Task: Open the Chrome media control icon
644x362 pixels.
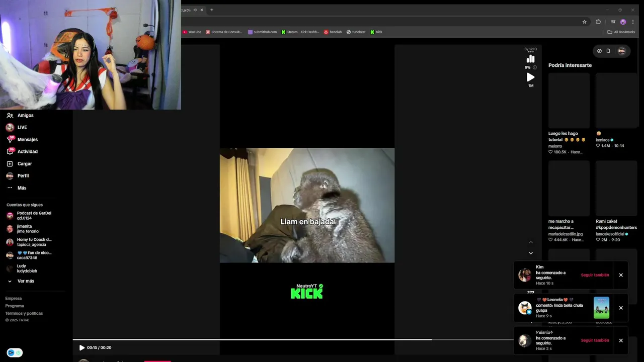Action: [x=613, y=22]
